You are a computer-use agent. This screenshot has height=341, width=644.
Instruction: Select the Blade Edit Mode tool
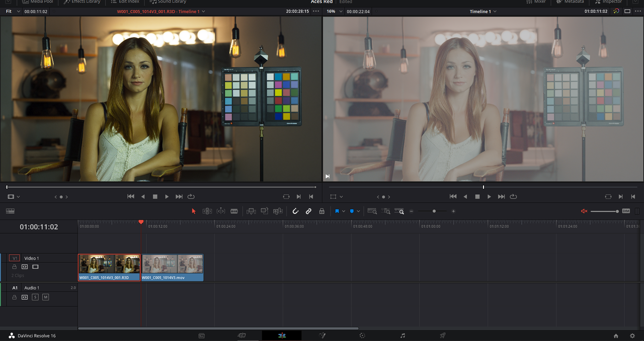pyautogui.click(x=234, y=211)
